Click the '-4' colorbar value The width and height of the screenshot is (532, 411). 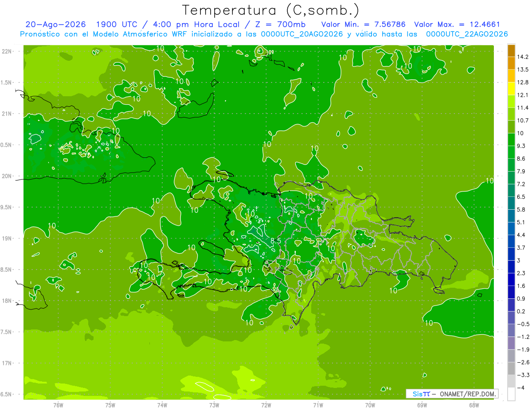[521, 388]
